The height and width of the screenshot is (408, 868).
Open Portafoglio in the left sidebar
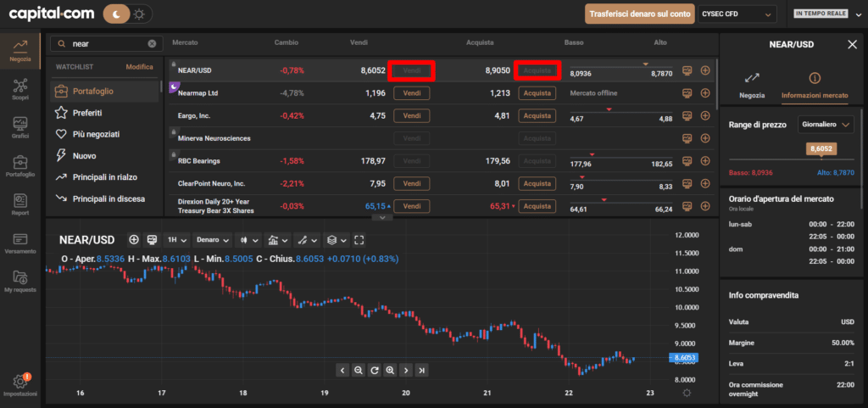(x=20, y=166)
